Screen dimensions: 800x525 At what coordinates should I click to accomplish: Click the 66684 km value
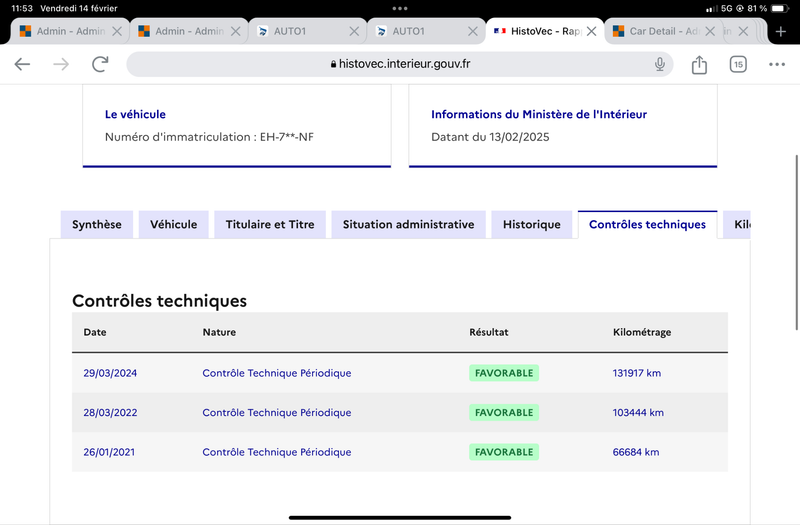636,452
